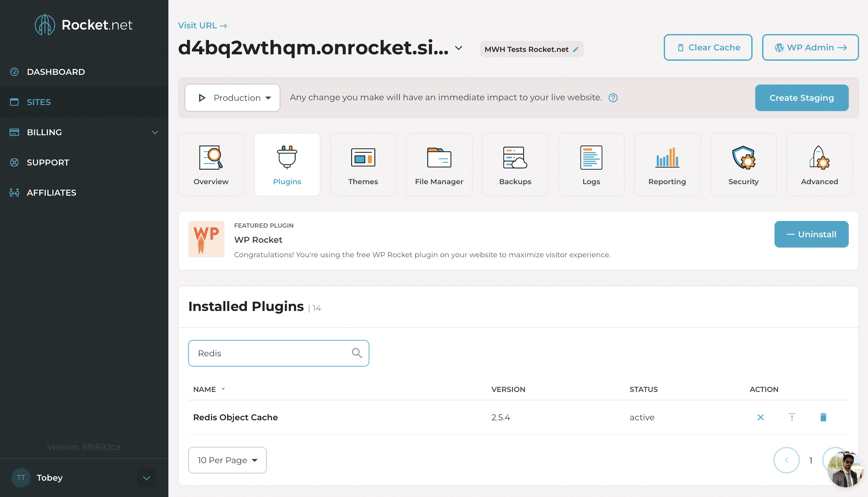Image resolution: width=868 pixels, height=497 pixels.
Task: Expand the Billing sidebar menu
Action: coord(155,132)
